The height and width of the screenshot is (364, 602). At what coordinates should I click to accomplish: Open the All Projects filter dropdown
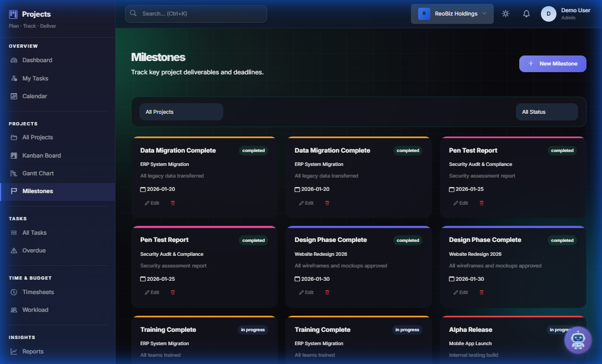click(181, 112)
